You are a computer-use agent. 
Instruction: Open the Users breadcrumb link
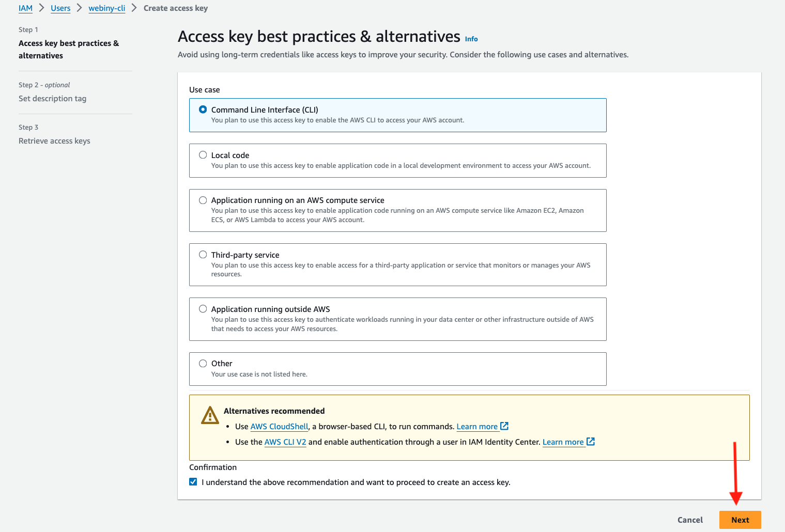[x=60, y=8]
